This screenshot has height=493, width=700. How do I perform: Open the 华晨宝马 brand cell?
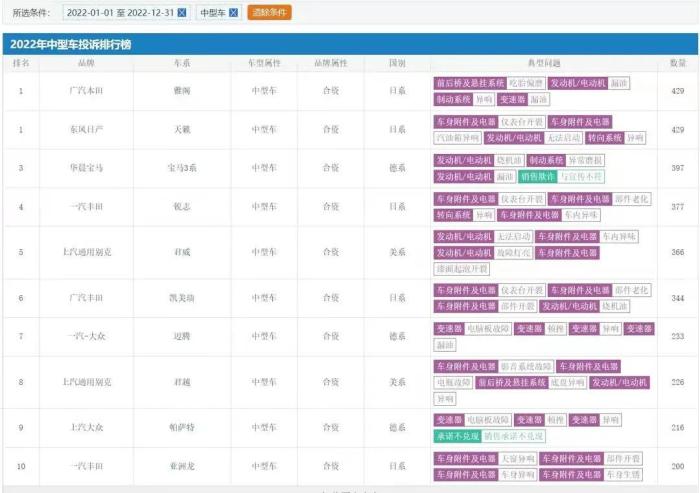coord(86,168)
